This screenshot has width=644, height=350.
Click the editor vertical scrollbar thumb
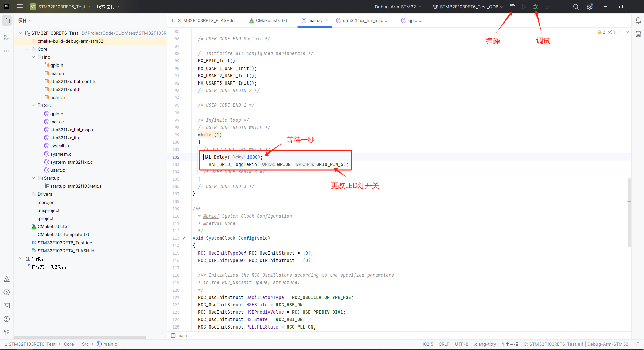tap(629, 212)
